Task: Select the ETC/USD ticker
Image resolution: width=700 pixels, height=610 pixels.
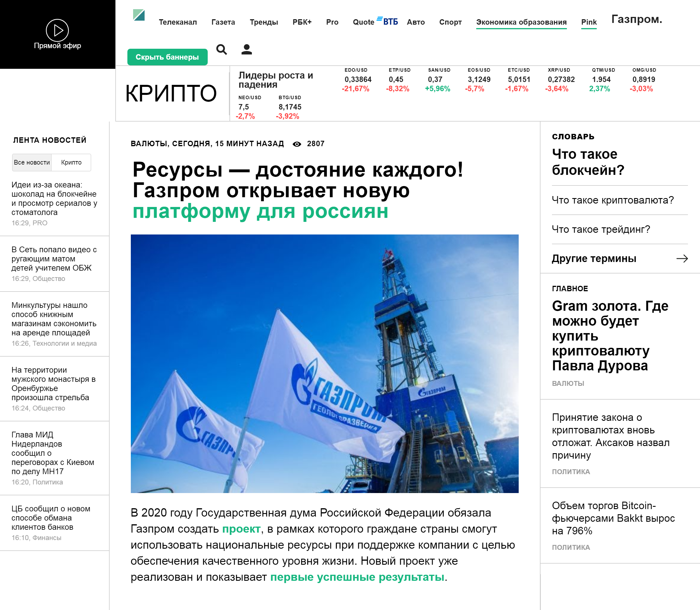Action: click(518, 80)
